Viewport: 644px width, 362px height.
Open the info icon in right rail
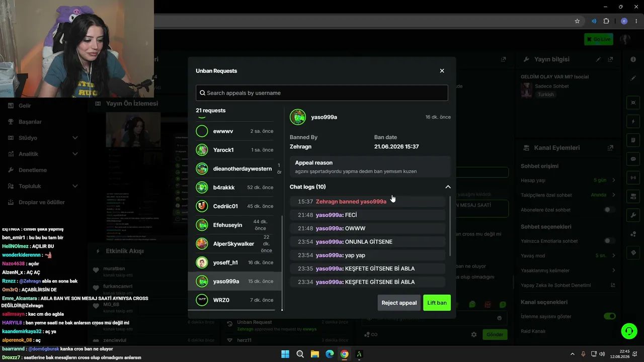pyautogui.click(x=633, y=59)
